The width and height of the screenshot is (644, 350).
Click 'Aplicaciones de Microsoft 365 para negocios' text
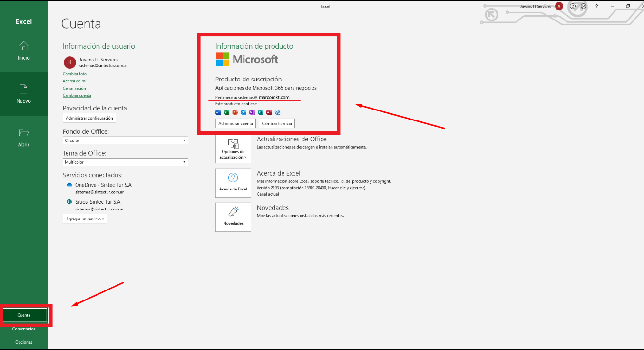(x=266, y=88)
